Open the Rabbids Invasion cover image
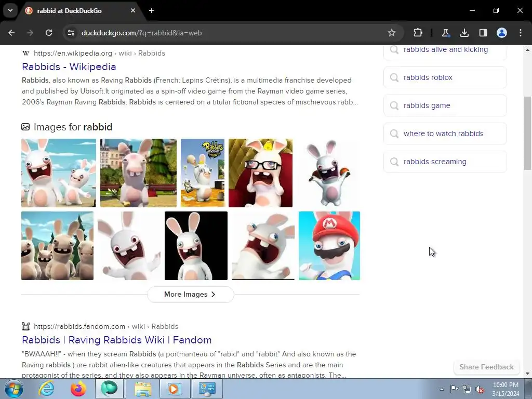The width and height of the screenshot is (532, 399). click(203, 172)
